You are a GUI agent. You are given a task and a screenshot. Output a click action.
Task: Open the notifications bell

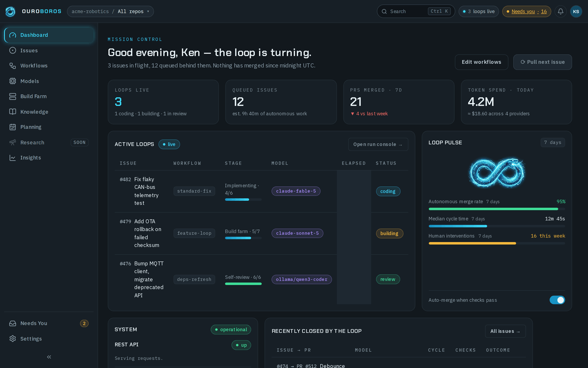561,11
